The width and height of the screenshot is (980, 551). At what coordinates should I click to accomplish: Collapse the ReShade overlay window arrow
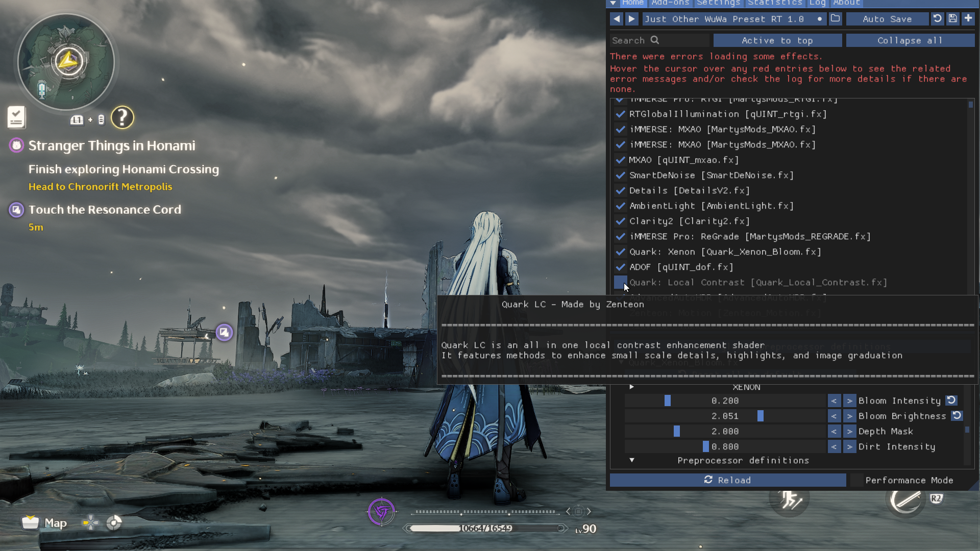613,3
